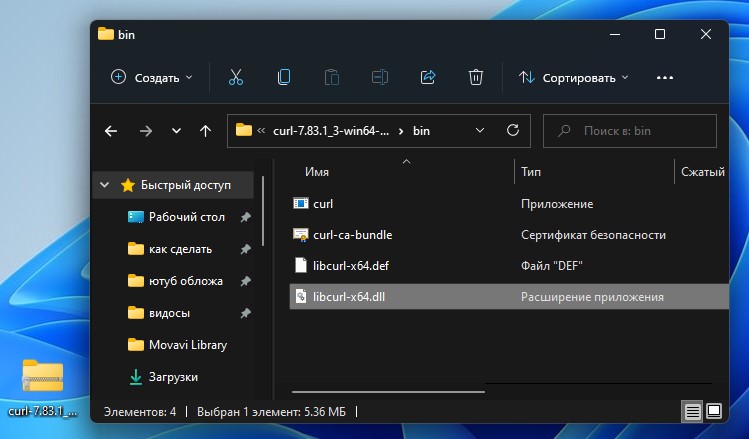
Task: Click the Share icon in toolbar
Action: pyautogui.click(x=428, y=77)
